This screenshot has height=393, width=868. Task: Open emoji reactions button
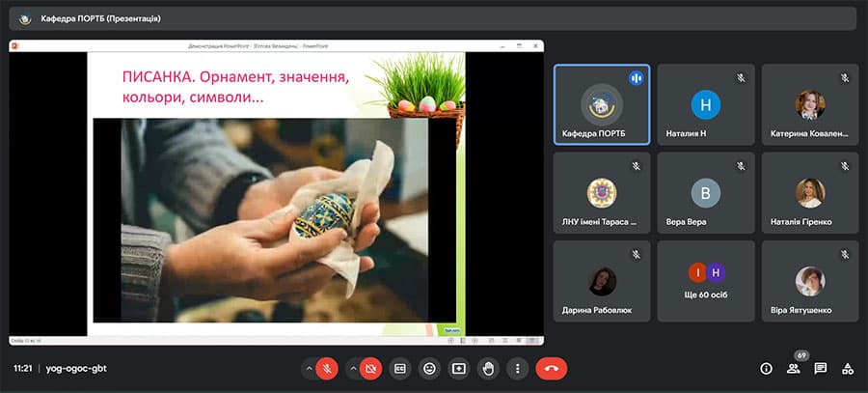coord(429,369)
